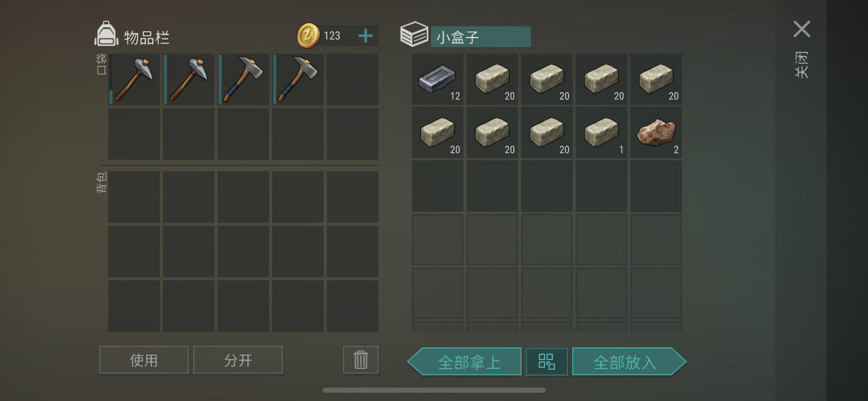Viewport: 868px width, 401px height.
Task: Click the trash can delete icon
Action: (x=361, y=360)
